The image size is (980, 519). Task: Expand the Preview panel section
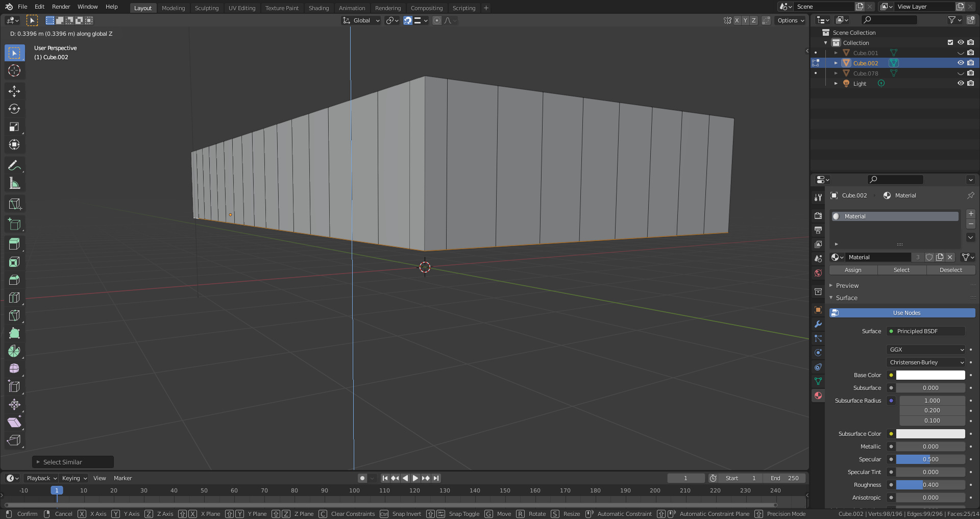(x=847, y=286)
